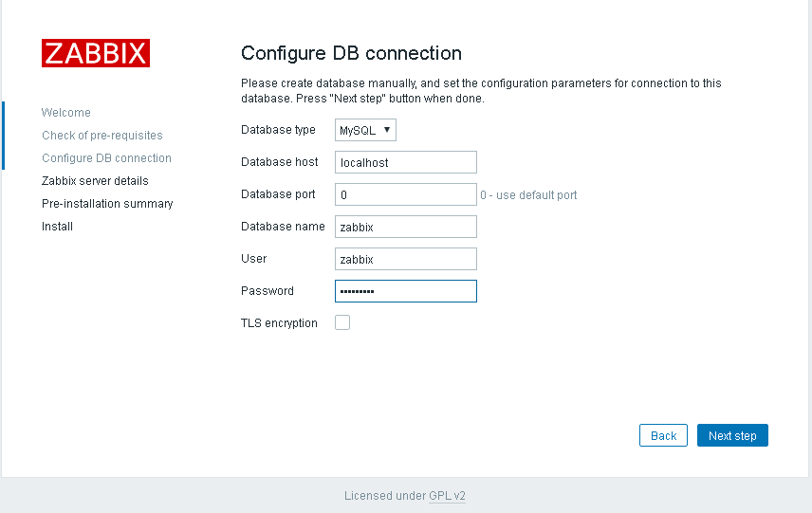Click the Database name field
Image resolution: width=812 pixels, height=513 pixels.
405,227
